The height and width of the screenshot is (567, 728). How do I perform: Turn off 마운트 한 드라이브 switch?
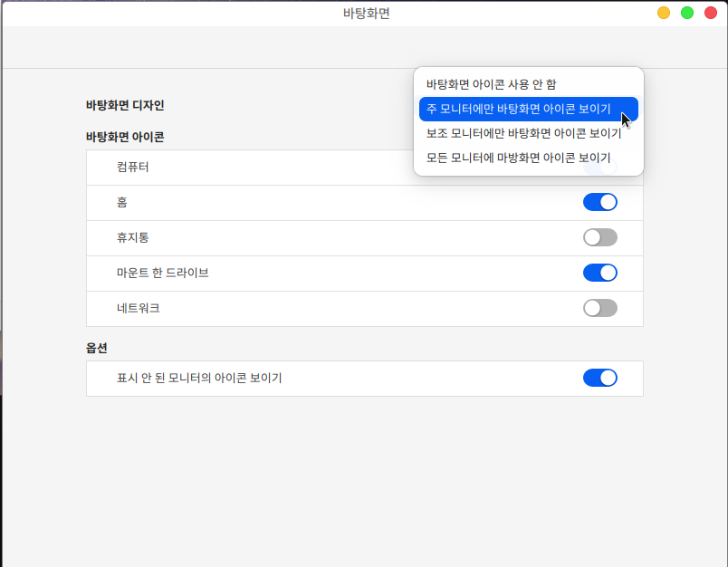(x=599, y=273)
